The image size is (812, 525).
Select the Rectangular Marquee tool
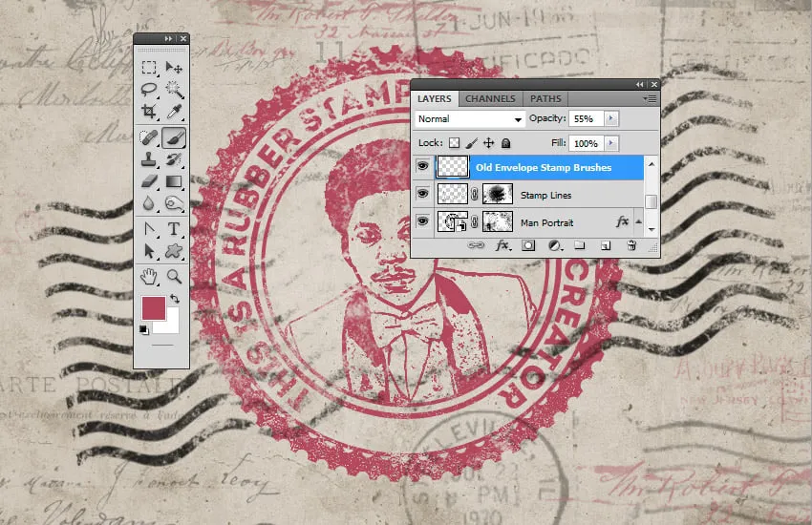tap(149, 68)
